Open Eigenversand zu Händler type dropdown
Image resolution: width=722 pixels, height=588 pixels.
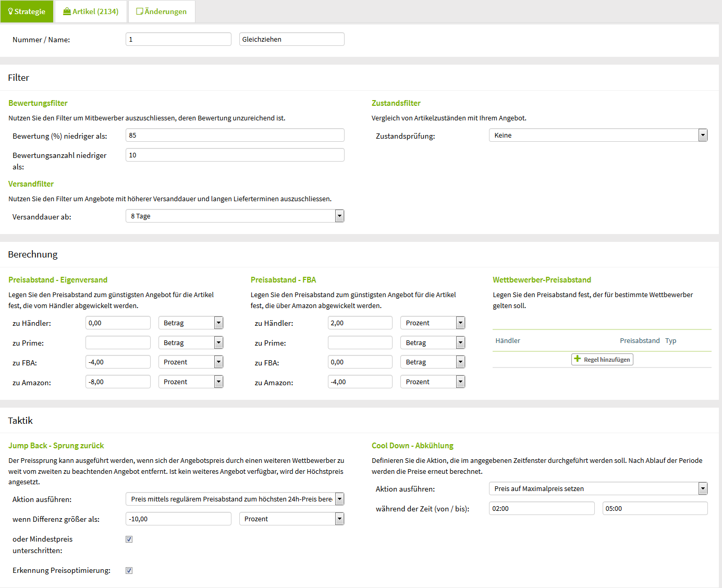[x=191, y=323]
